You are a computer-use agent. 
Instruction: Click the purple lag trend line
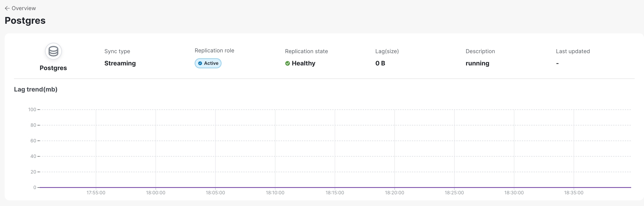(335, 187)
